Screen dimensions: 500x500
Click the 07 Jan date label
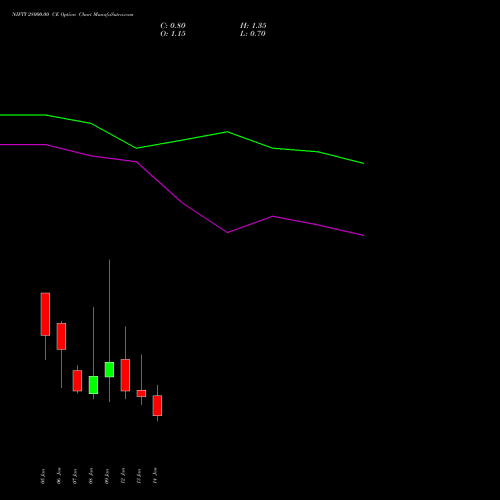click(75, 476)
